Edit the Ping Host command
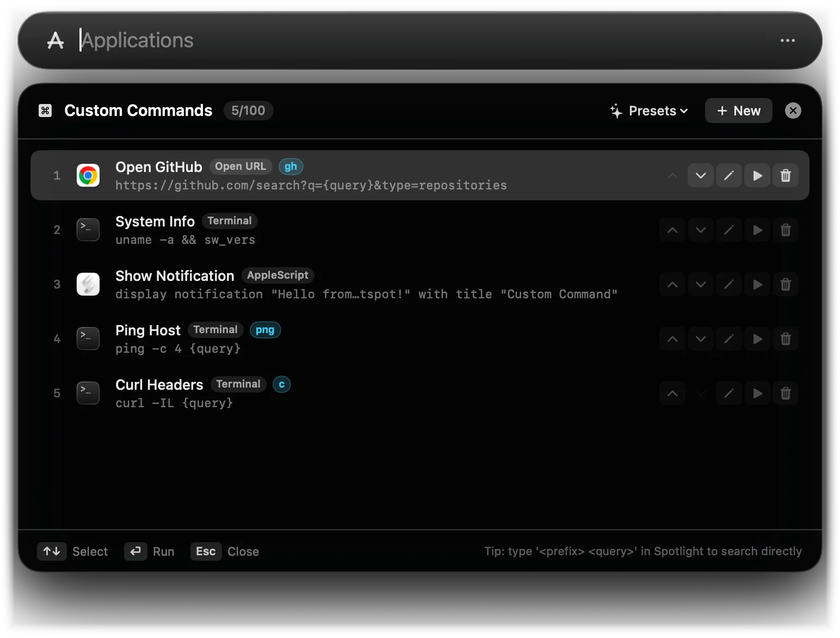This screenshot has width=840, height=638. pos(729,339)
